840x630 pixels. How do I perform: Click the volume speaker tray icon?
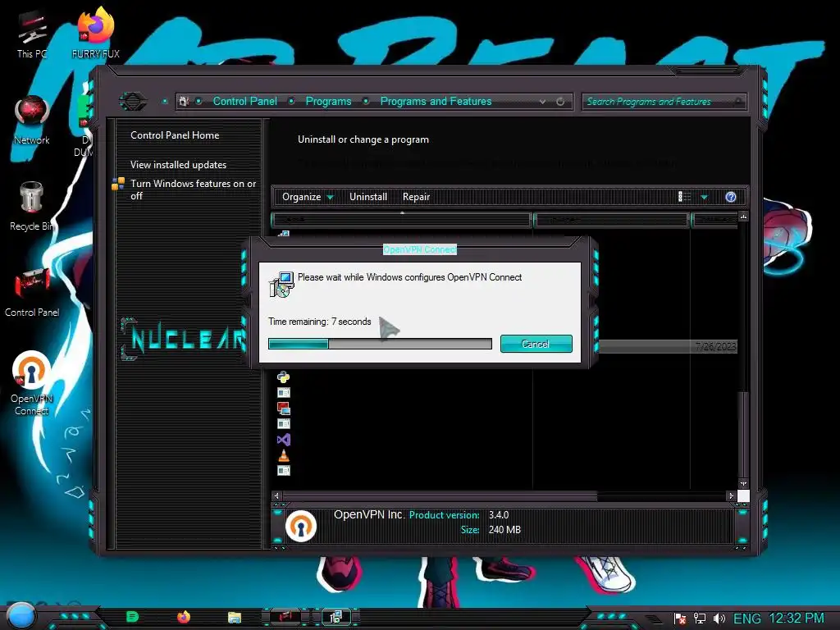coord(719,619)
